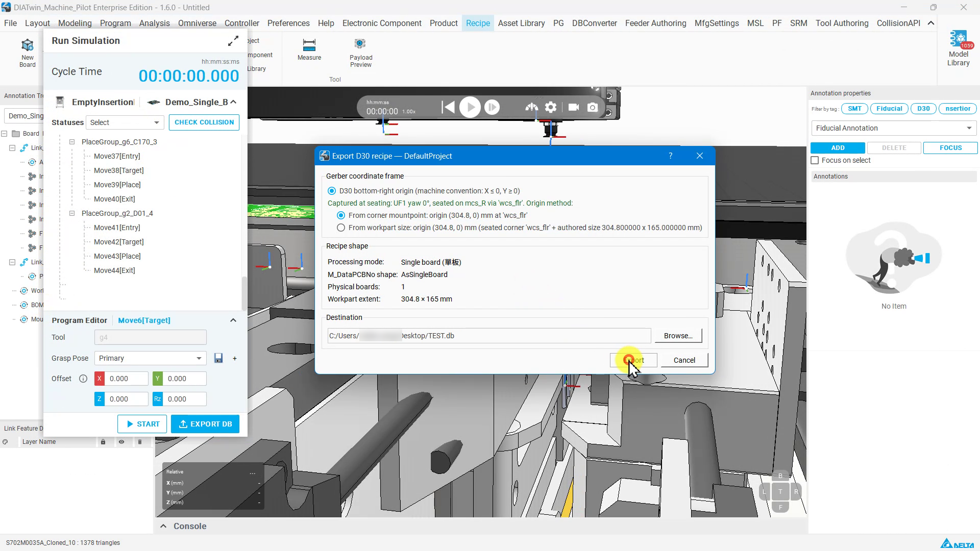
Task: Click the ADD annotation button
Action: pyautogui.click(x=838, y=148)
